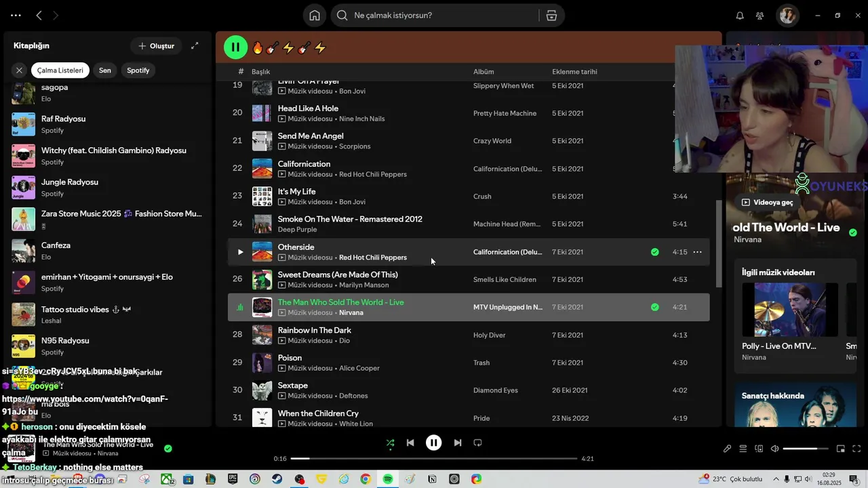
Task: Click the Videoya geç button
Action: pos(766,203)
